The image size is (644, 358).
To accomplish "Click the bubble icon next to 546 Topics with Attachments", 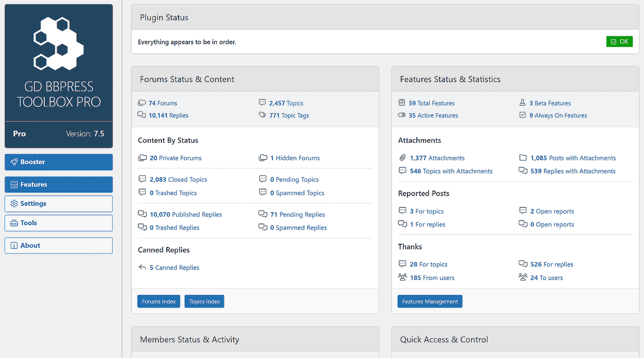I will pos(402,171).
